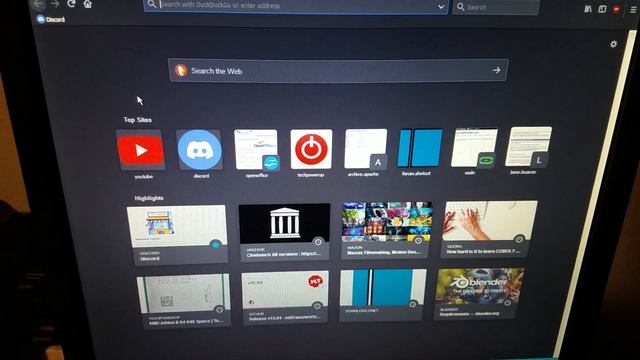
Task: Open the Blender Requirements highlight card
Action: (480, 293)
